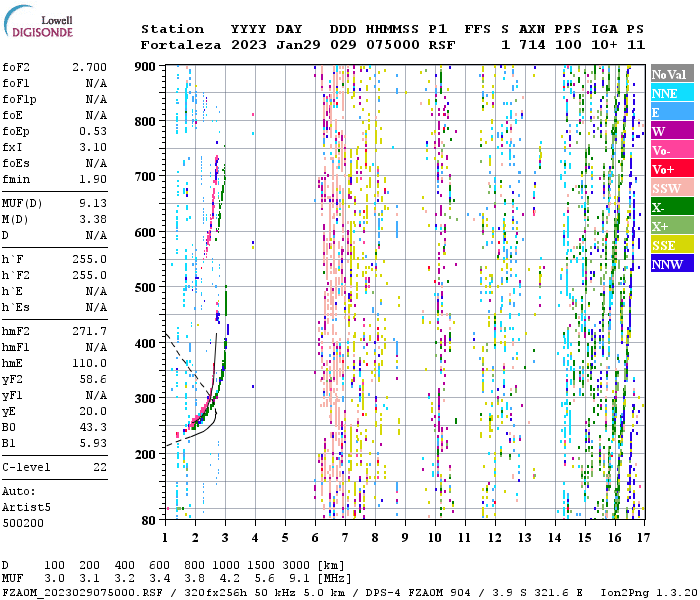700x600 pixels.
Task: Click the h`F value 255.0
Action: pos(89,260)
